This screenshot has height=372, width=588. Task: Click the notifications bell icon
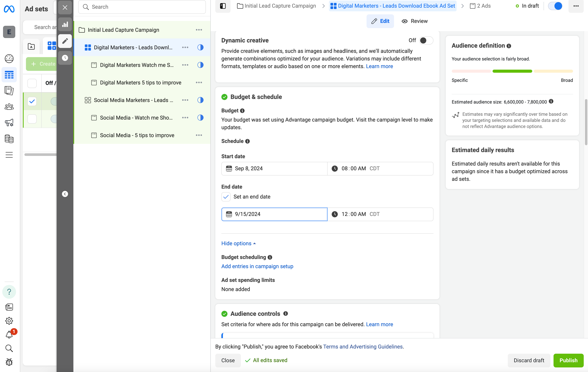(9, 334)
